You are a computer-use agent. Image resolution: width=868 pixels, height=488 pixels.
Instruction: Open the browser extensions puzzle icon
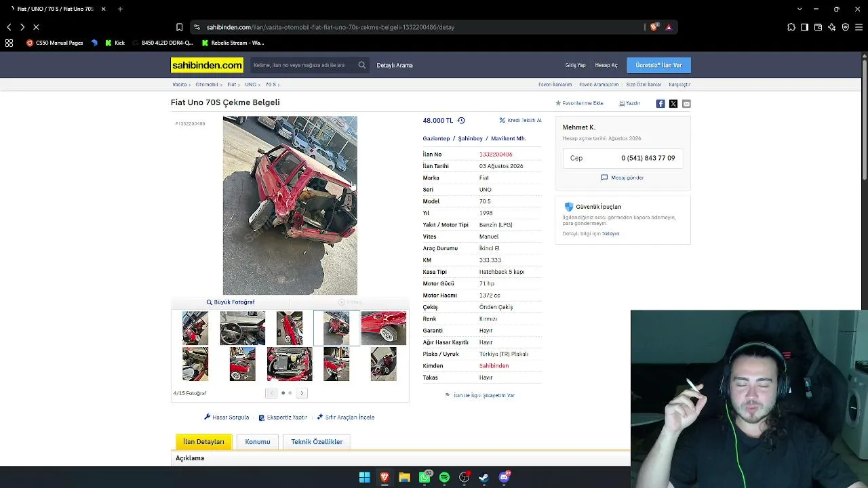[791, 27]
